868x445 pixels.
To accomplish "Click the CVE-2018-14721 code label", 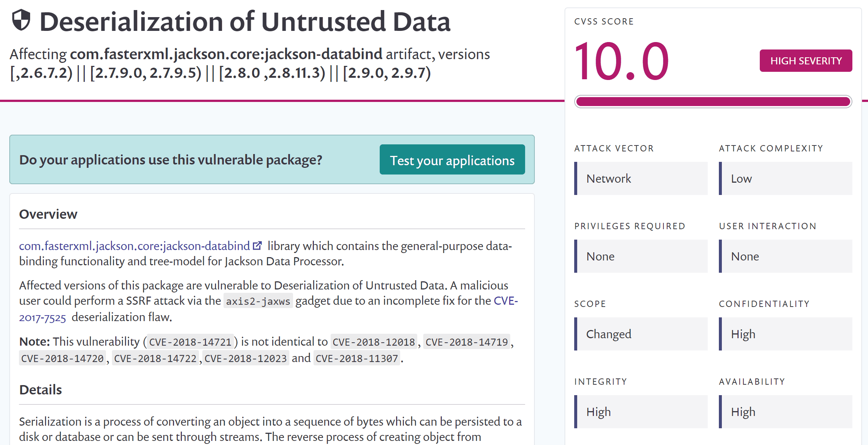I will pyautogui.click(x=190, y=342).
